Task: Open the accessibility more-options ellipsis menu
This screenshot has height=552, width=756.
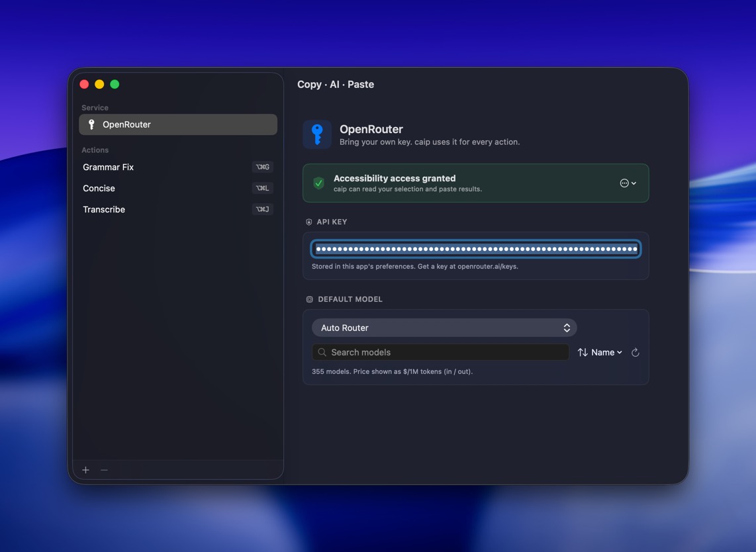Action: point(628,183)
